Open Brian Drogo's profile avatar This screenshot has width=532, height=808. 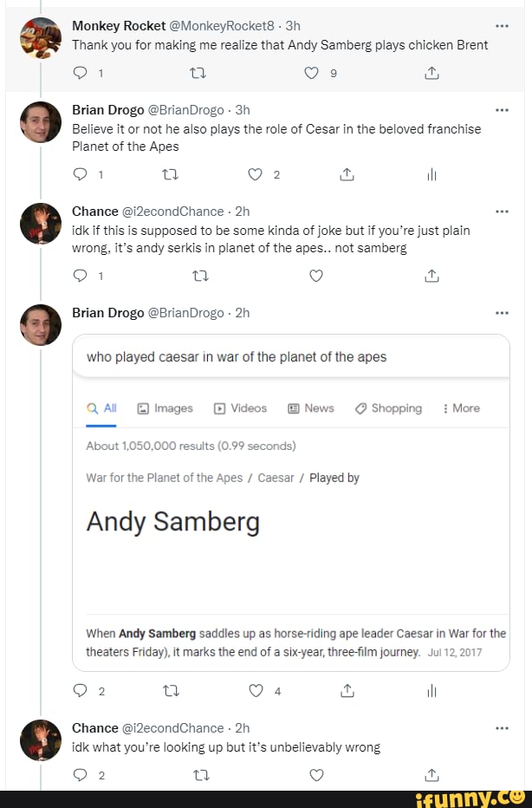click(x=40, y=122)
